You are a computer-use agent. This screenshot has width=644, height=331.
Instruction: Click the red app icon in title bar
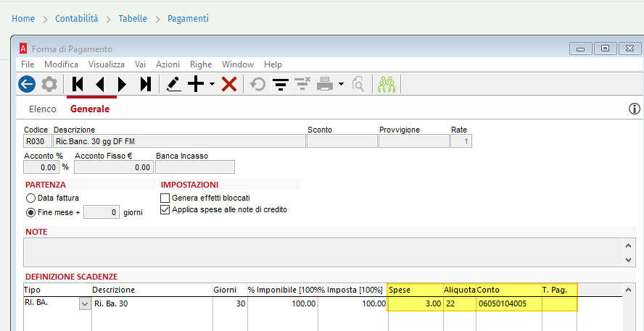pos(23,49)
